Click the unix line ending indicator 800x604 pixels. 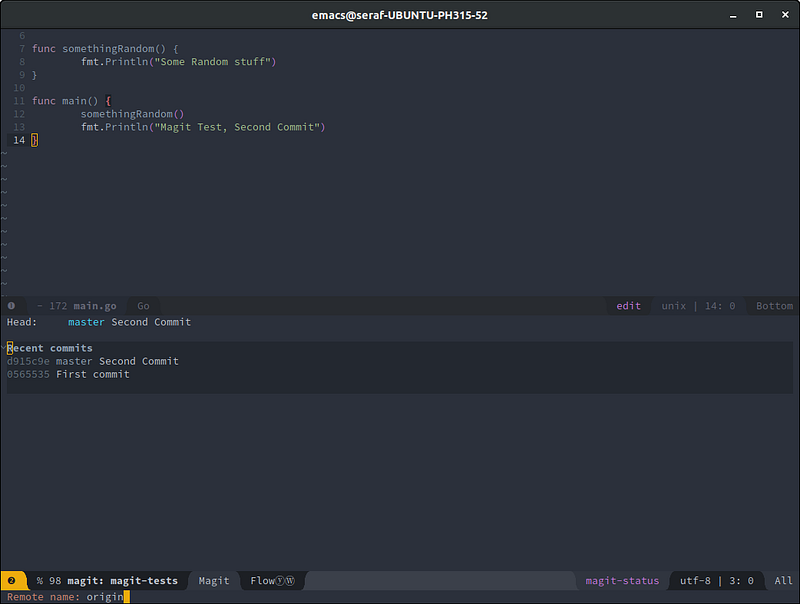tap(674, 306)
